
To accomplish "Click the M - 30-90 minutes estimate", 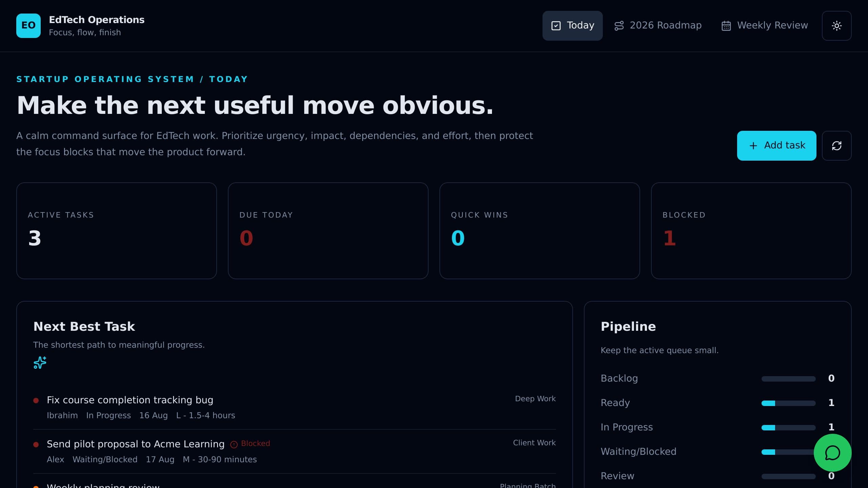I will click(x=220, y=460).
